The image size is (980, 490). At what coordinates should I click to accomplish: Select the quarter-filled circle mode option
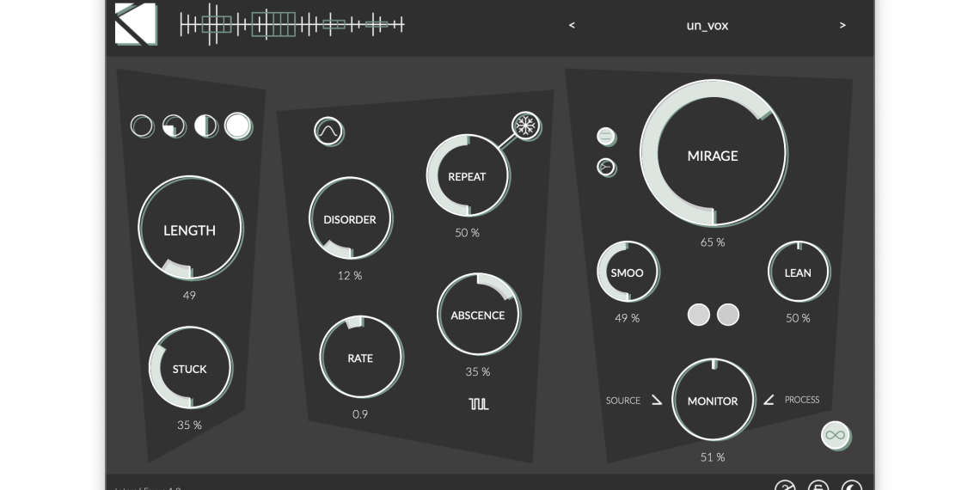[x=174, y=126]
